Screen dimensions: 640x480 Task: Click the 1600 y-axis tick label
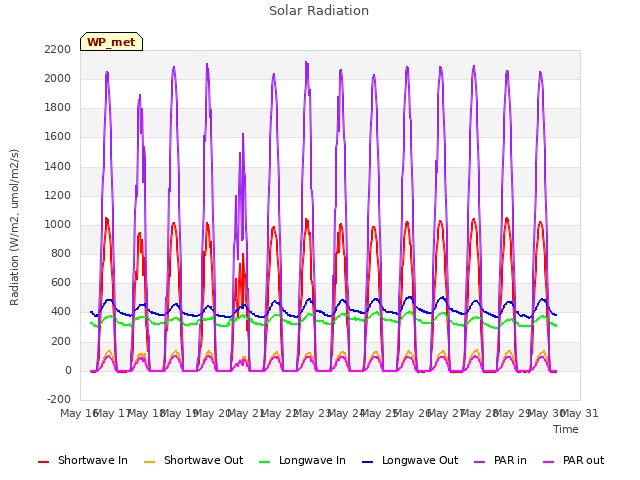tap(58, 137)
